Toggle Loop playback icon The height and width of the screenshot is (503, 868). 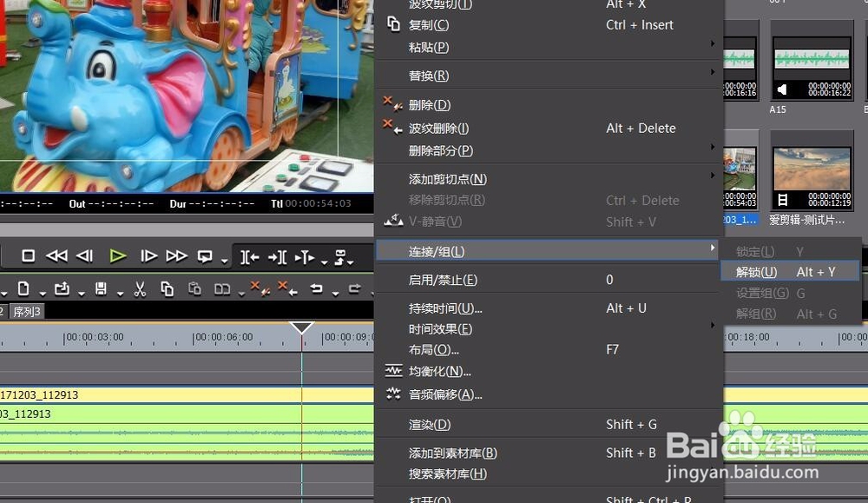click(205, 256)
